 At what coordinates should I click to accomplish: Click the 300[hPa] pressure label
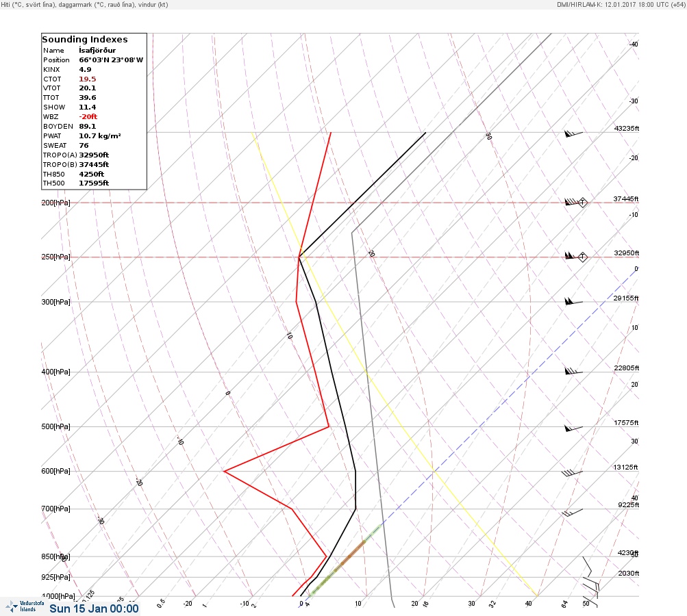click(55, 302)
